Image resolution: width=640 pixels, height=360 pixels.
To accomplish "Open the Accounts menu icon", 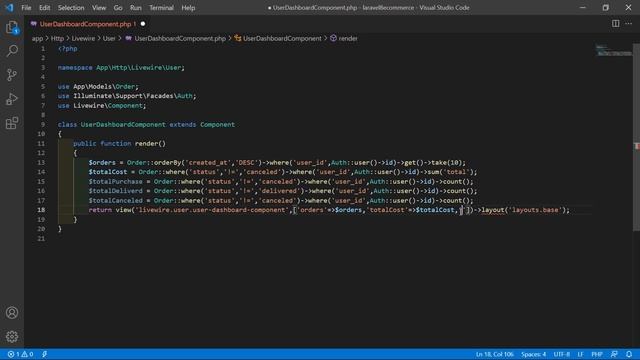I will click(x=12, y=313).
